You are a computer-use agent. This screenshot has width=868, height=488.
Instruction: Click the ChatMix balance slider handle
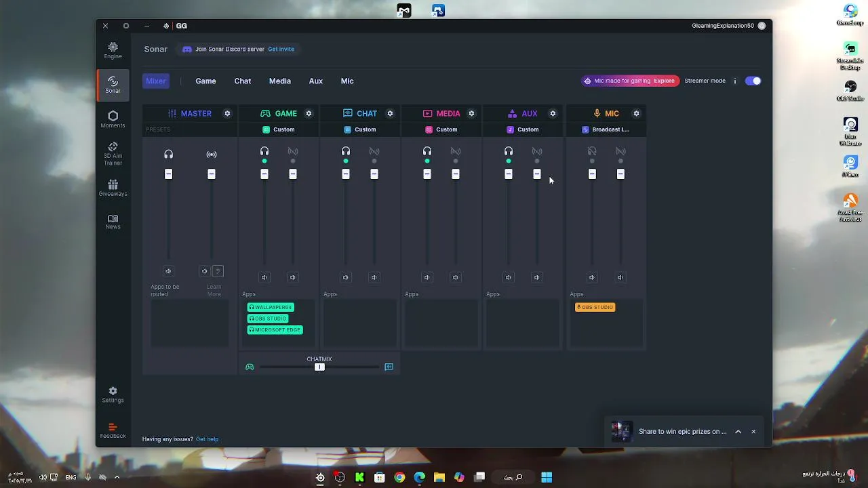click(319, 367)
